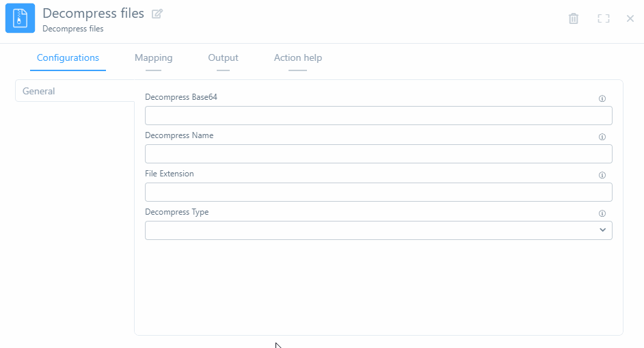Show info for Decompress Base64 field

point(602,98)
